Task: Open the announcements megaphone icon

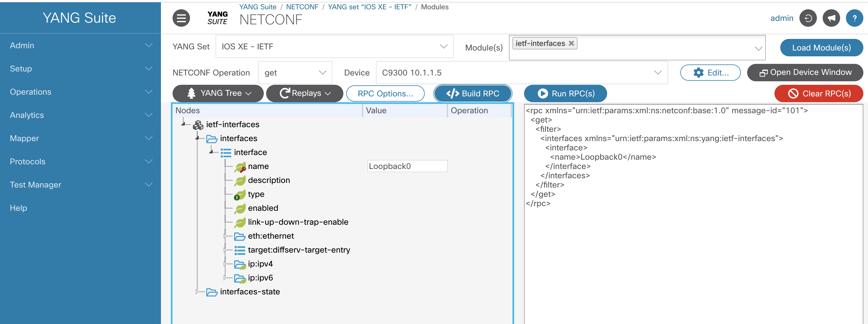Action: pos(831,18)
